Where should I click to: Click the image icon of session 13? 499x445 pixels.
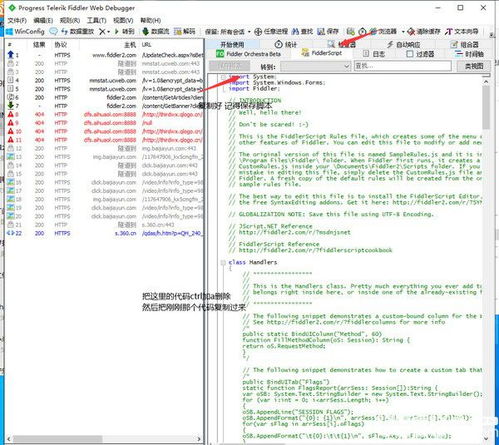(10, 157)
